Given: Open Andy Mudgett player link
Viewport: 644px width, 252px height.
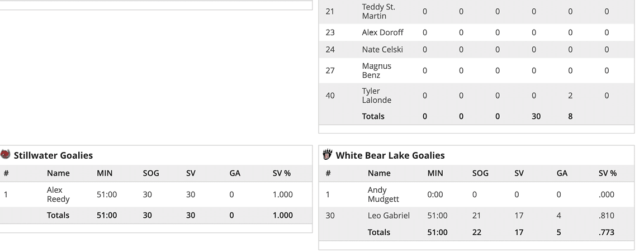Looking at the screenshot, I should pyautogui.click(x=382, y=194).
